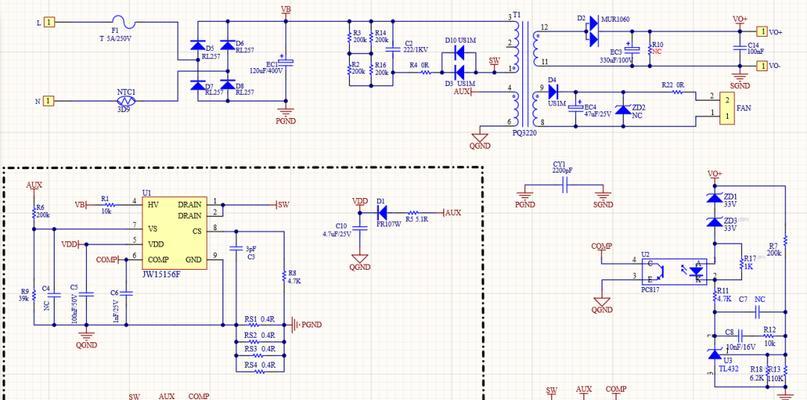Click the '330uF/100V' capacitor value text
The height and width of the screenshot is (400, 807).
pyautogui.click(x=617, y=60)
